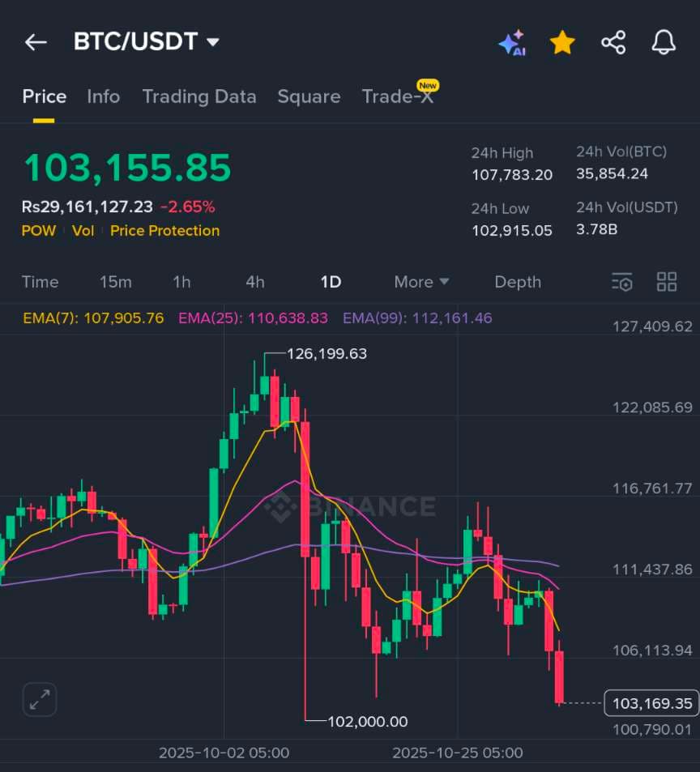Open the More timeframe dropdown

point(421,282)
